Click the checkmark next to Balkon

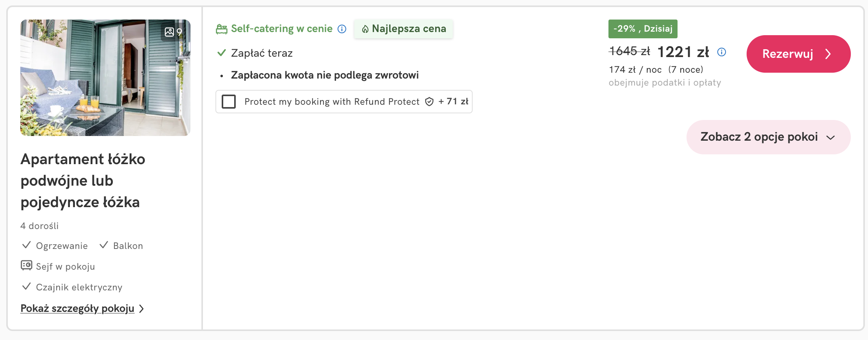[103, 245]
